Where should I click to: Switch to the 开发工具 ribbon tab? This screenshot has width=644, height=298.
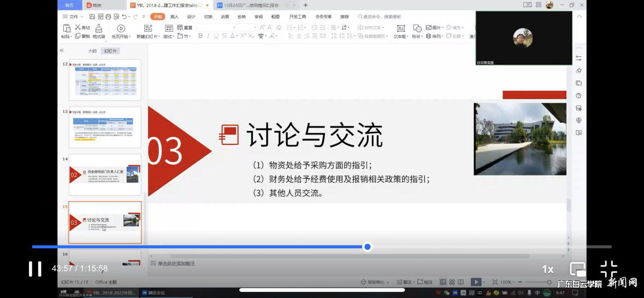(x=297, y=17)
